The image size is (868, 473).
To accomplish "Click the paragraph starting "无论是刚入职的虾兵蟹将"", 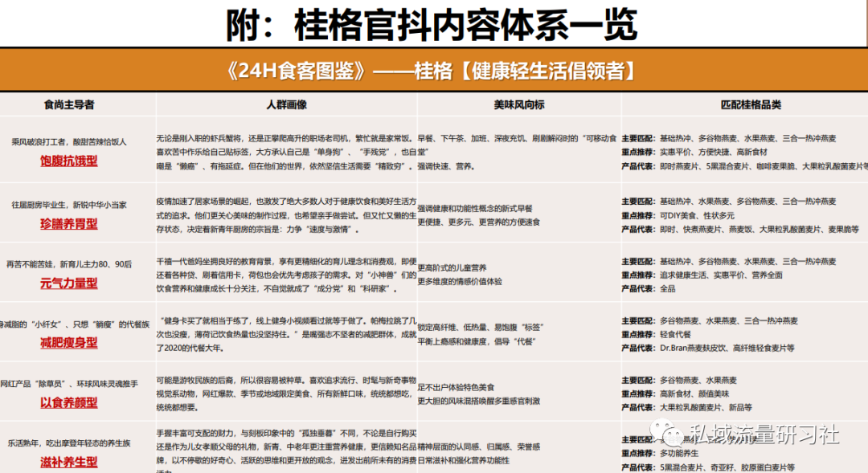I will pyautogui.click(x=286, y=152).
